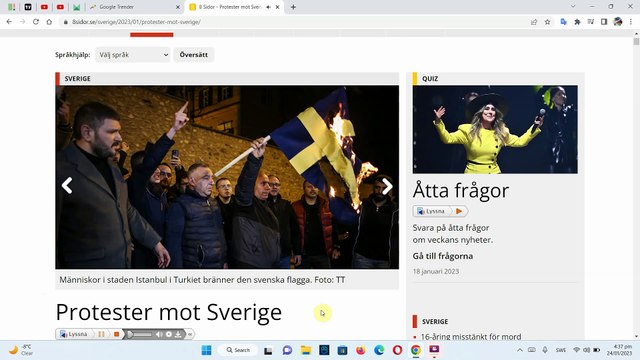Image resolution: width=640 pixels, height=360 pixels.
Task: Open the Chrome profile avatar
Action: pos(618,22)
